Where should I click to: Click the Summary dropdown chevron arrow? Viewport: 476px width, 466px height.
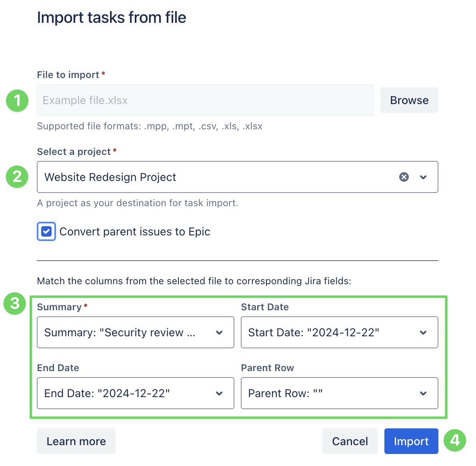coord(219,332)
